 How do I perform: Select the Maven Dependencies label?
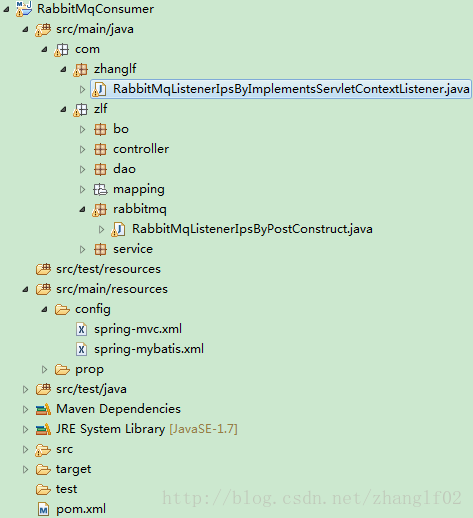pos(118,409)
